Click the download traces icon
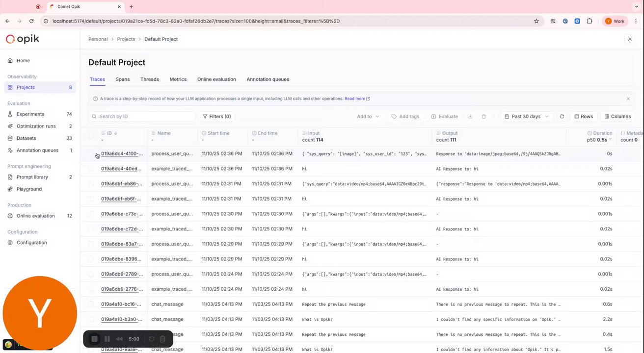 coord(470,117)
